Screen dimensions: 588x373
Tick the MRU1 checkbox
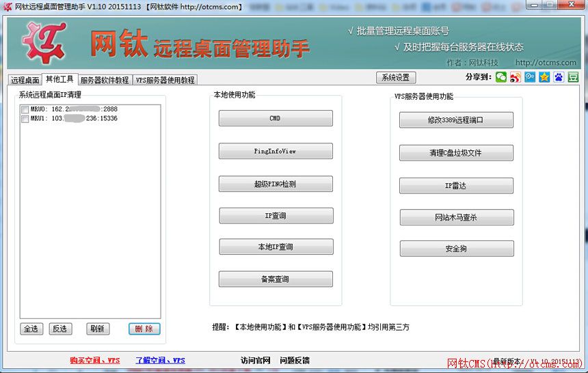pos(25,119)
